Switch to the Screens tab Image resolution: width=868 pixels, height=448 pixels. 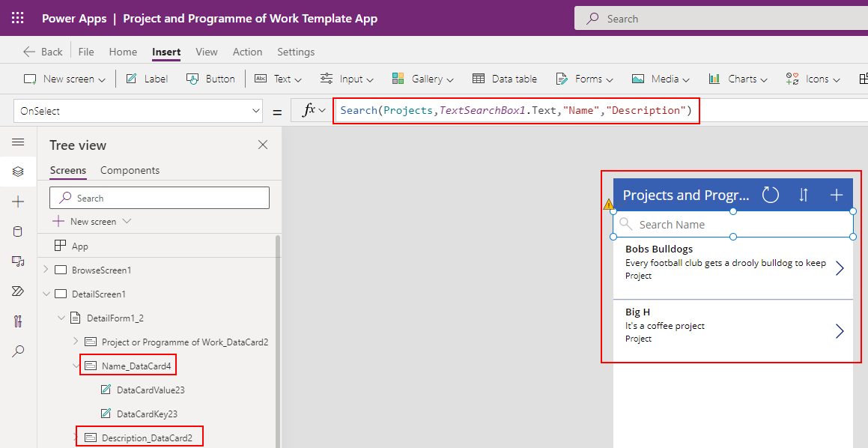coord(68,170)
